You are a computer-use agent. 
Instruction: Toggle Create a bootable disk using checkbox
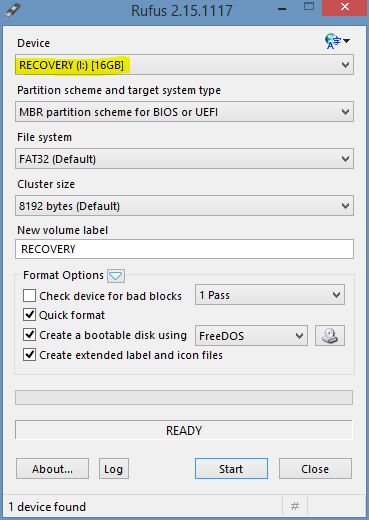(x=29, y=335)
